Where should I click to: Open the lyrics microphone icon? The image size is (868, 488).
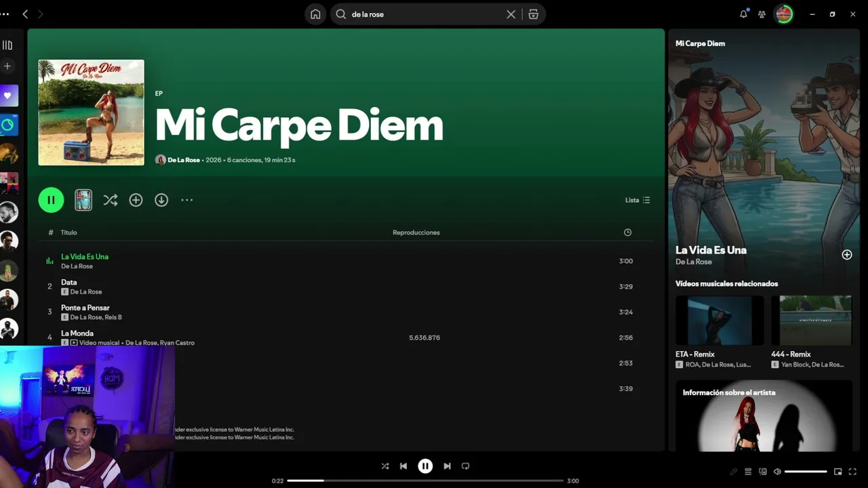pos(734,472)
